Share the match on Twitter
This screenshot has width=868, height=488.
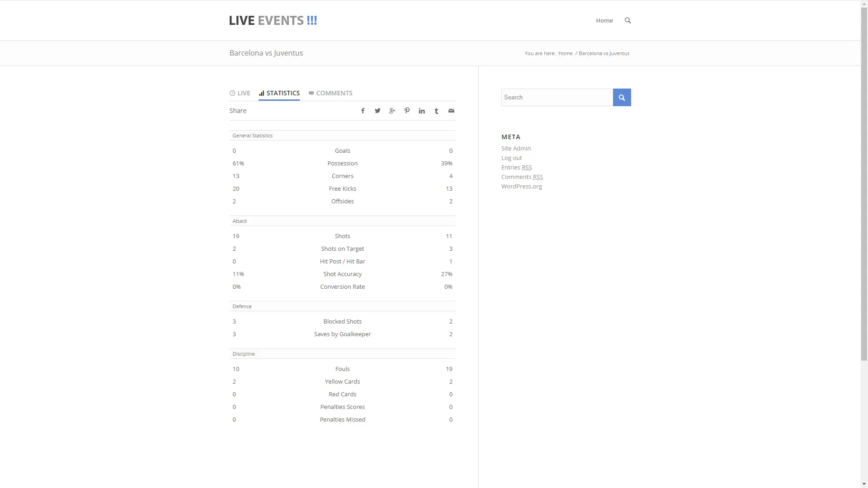(x=377, y=111)
